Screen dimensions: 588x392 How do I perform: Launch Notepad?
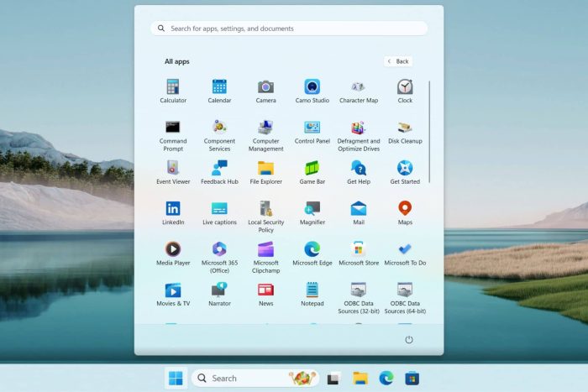click(x=312, y=295)
